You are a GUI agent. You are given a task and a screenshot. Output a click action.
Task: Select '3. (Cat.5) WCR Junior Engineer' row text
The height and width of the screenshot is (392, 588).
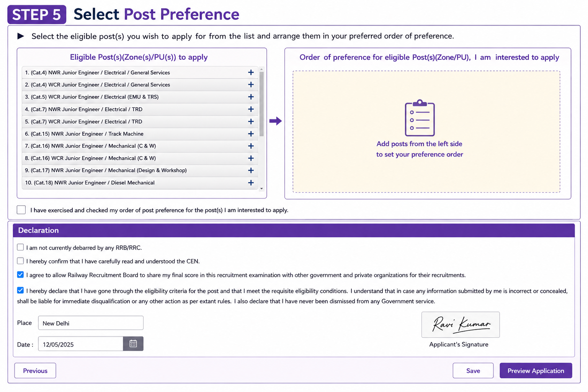click(92, 97)
